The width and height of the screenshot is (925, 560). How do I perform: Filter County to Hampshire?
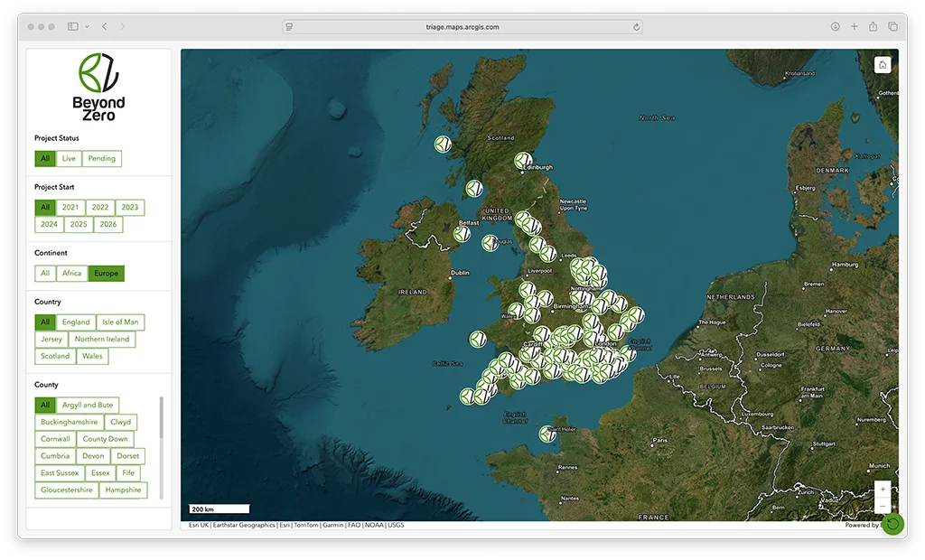click(123, 491)
